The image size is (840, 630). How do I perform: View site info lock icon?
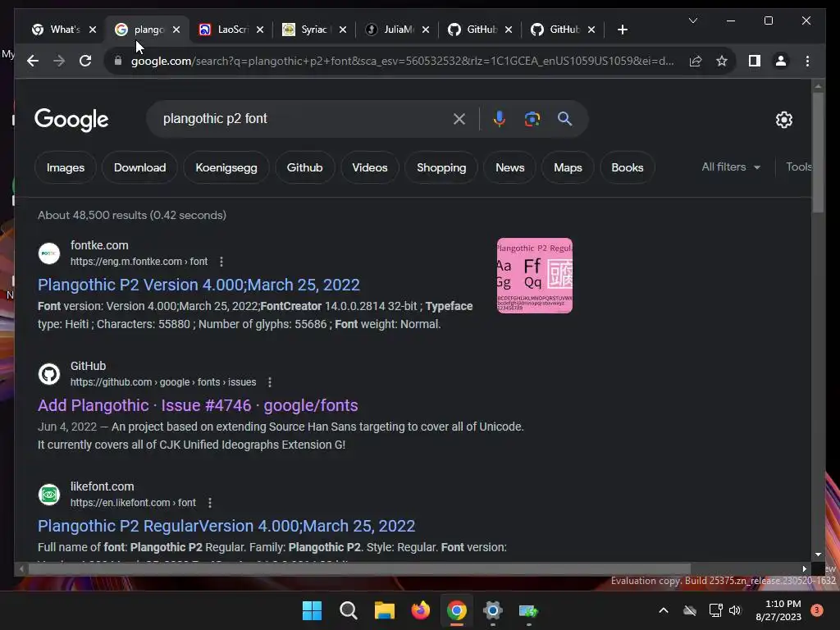pyautogui.click(x=118, y=61)
